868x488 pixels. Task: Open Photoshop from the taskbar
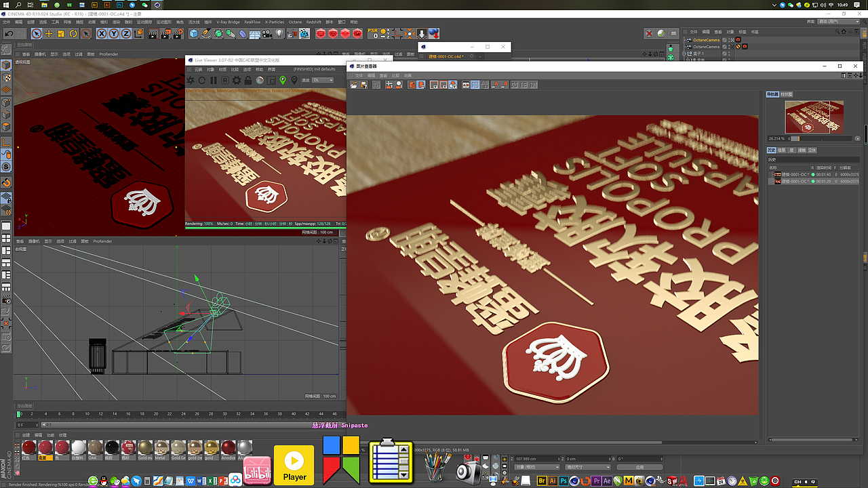564,481
